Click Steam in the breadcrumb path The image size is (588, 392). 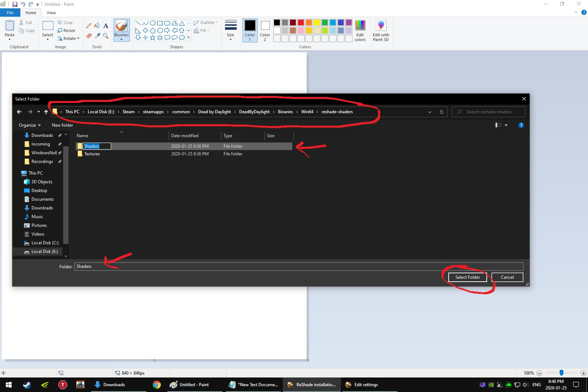[128, 112]
